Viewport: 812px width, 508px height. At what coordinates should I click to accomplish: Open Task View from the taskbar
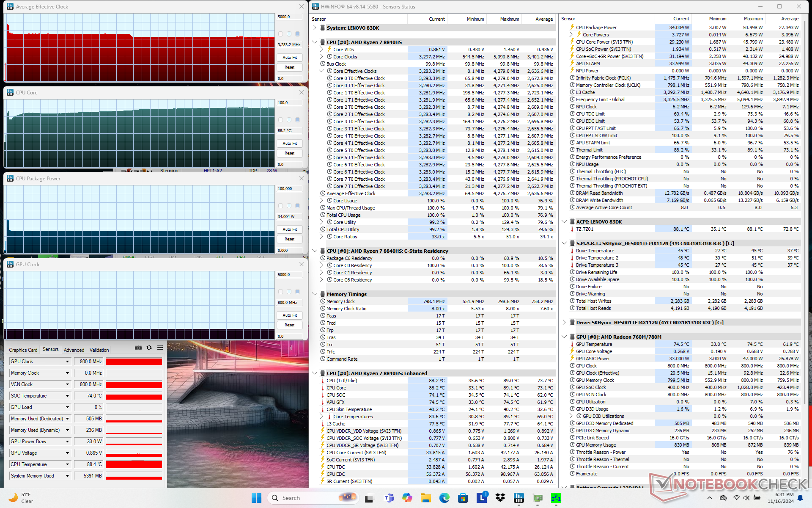coord(369,498)
